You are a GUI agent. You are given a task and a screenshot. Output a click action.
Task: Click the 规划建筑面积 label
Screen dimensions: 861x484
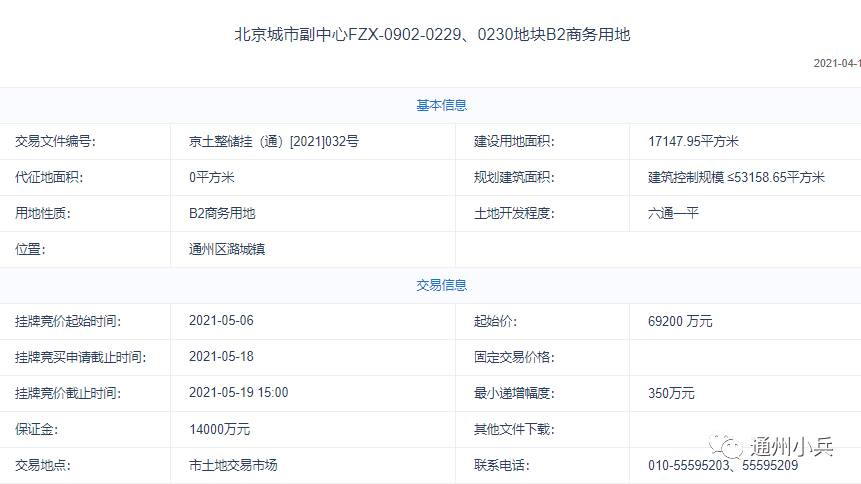click(514, 177)
